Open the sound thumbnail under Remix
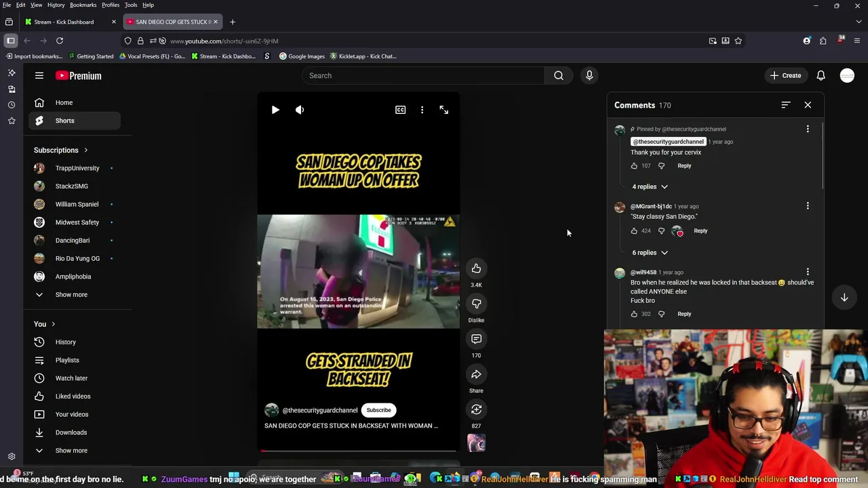 [x=476, y=443]
